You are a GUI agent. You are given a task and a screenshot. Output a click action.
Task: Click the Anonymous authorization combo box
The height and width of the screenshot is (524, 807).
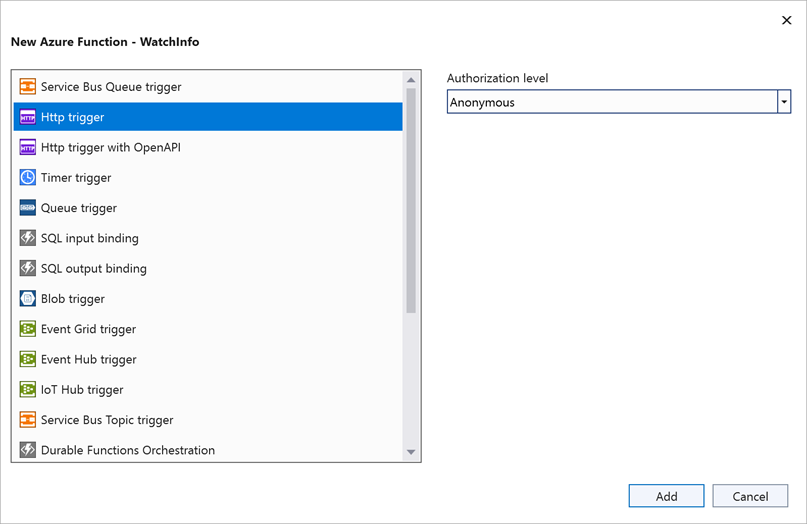coord(611,102)
